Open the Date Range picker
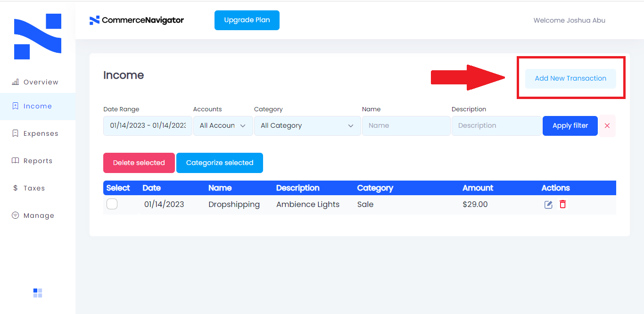The width and height of the screenshot is (644, 314). point(148,126)
